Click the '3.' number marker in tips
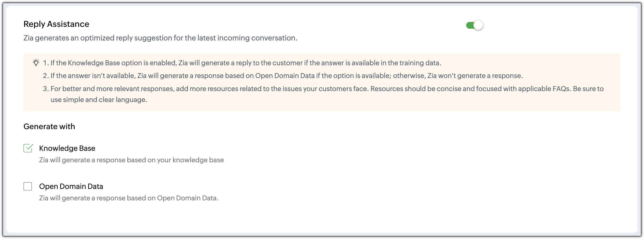The image size is (644, 239). [x=46, y=89]
